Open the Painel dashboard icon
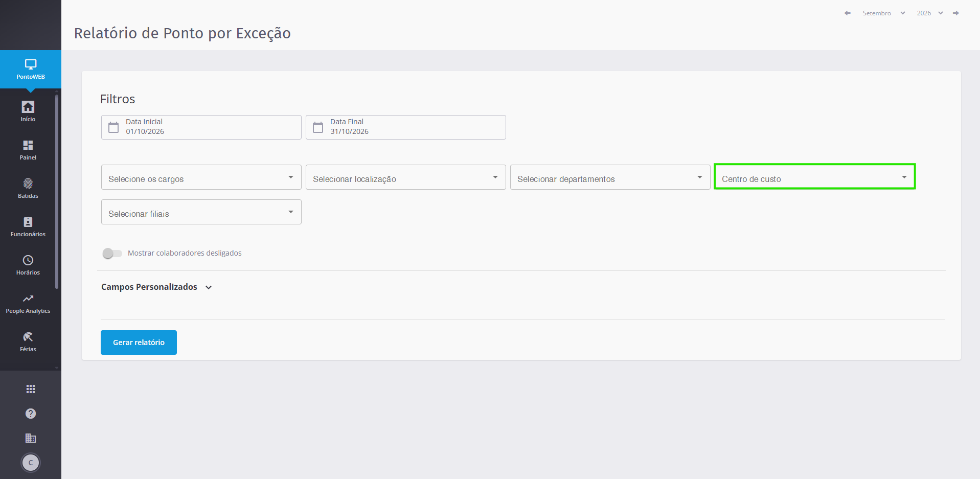This screenshot has height=479, width=980. pyautogui.click(x=28, y=145)
